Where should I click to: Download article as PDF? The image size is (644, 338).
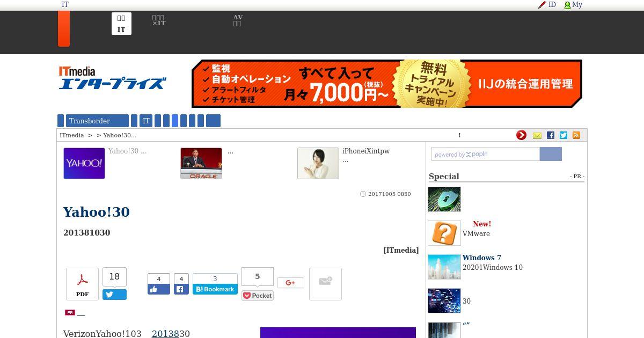pyautogui.click(x=82, y=284)
